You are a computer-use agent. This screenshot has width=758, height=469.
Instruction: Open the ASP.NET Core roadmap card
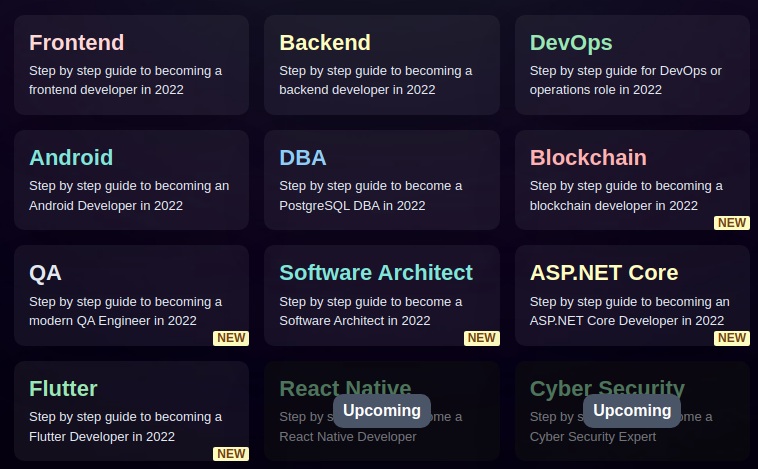632,295
